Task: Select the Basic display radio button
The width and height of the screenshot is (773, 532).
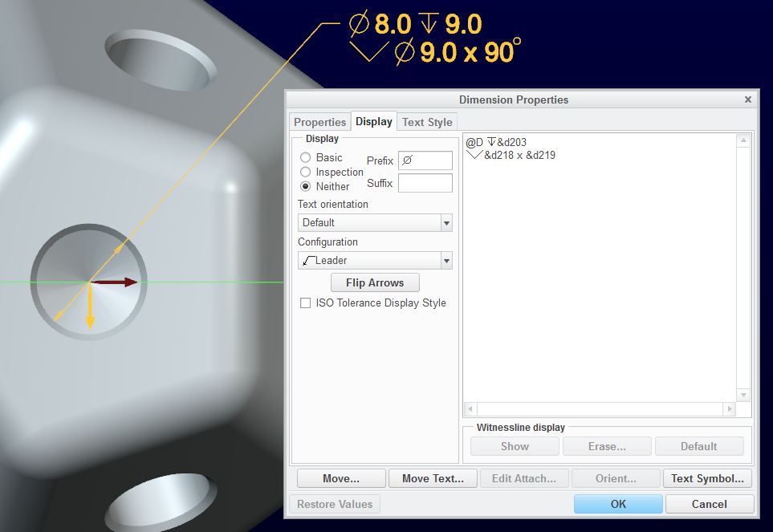Action: (x=306, y=157)
